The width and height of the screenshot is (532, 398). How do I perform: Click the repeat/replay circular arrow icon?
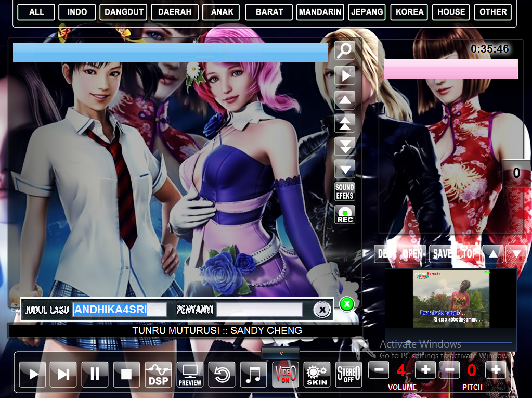(x=222, y=374)
